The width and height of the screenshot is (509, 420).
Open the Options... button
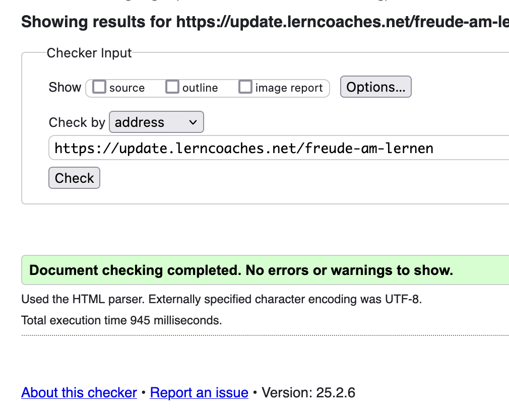(376, 87)
